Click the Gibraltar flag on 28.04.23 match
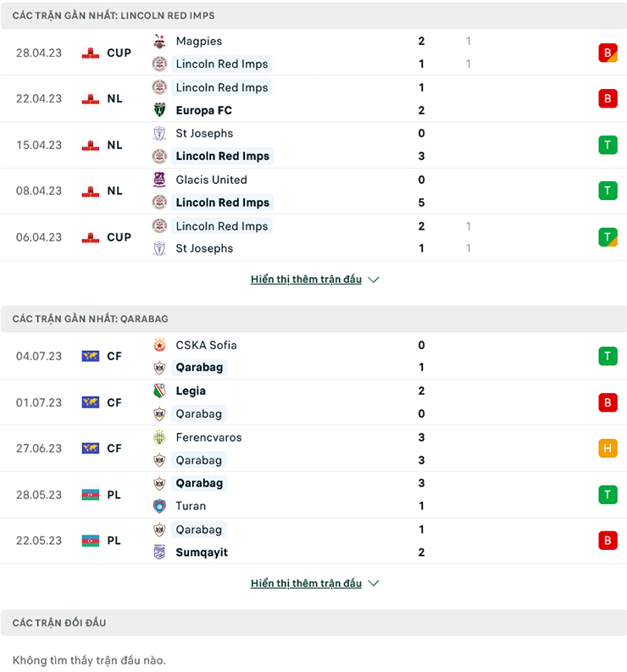 click(x=91, y=53)
